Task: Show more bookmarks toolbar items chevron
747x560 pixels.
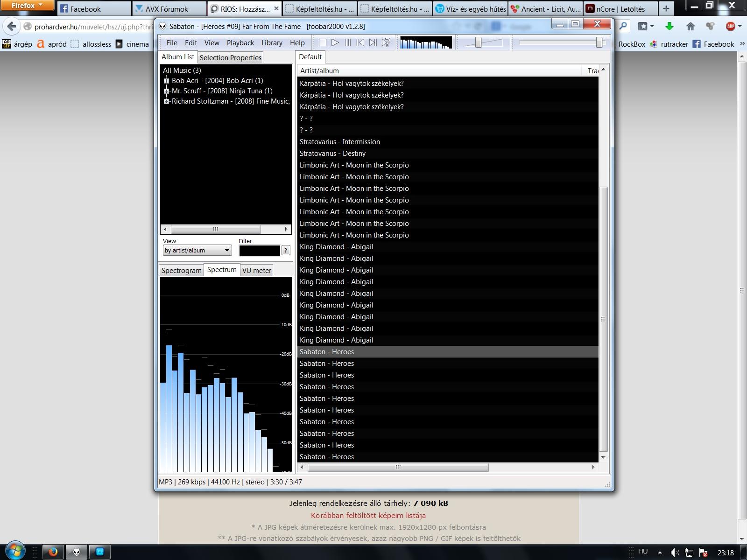Action: tap(742, 44)
